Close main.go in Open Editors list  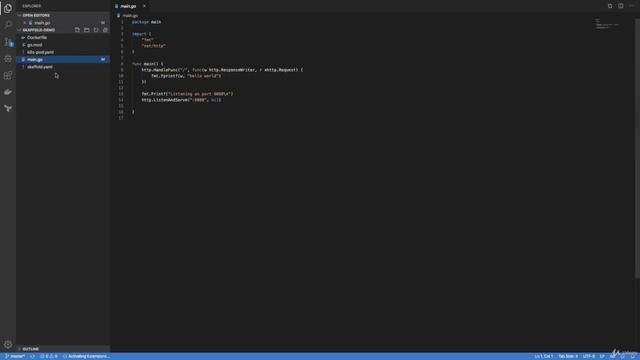pos(24,23)
